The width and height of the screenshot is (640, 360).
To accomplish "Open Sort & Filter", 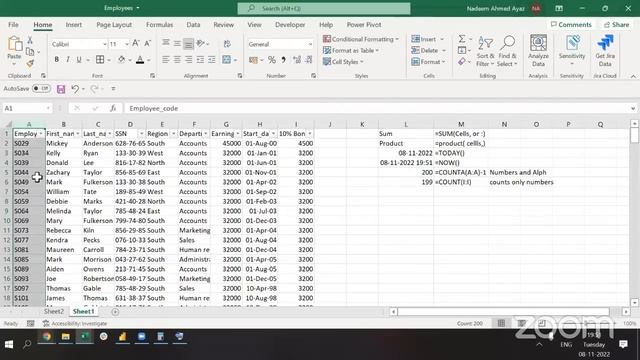I will click(485, 51).
